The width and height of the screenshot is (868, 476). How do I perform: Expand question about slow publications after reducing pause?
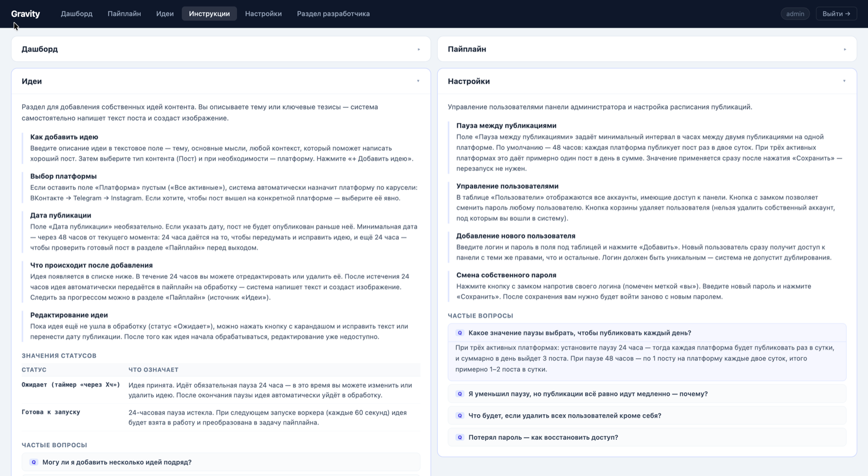(647, 394)
